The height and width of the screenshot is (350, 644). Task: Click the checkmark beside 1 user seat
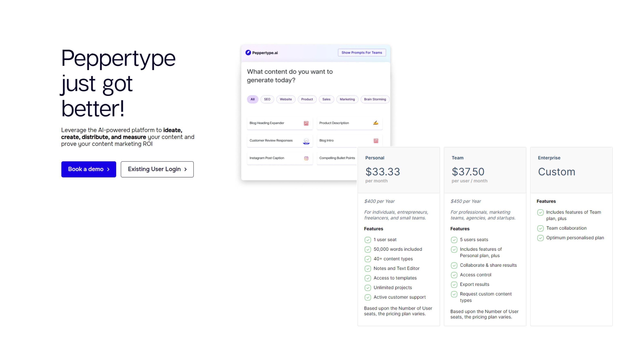point(367,240)
